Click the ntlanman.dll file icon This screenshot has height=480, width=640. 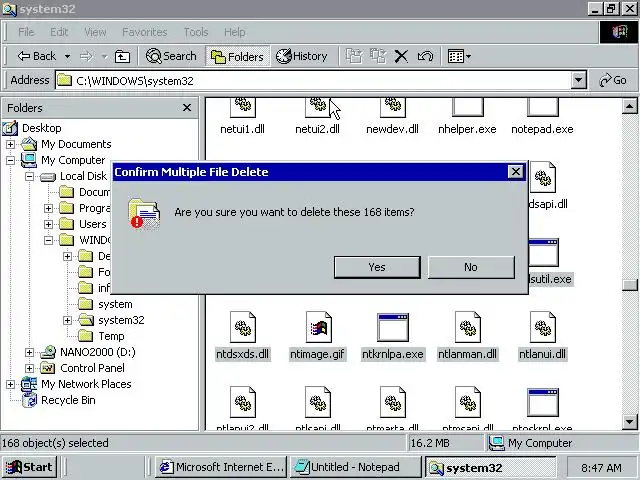(468, 327)
